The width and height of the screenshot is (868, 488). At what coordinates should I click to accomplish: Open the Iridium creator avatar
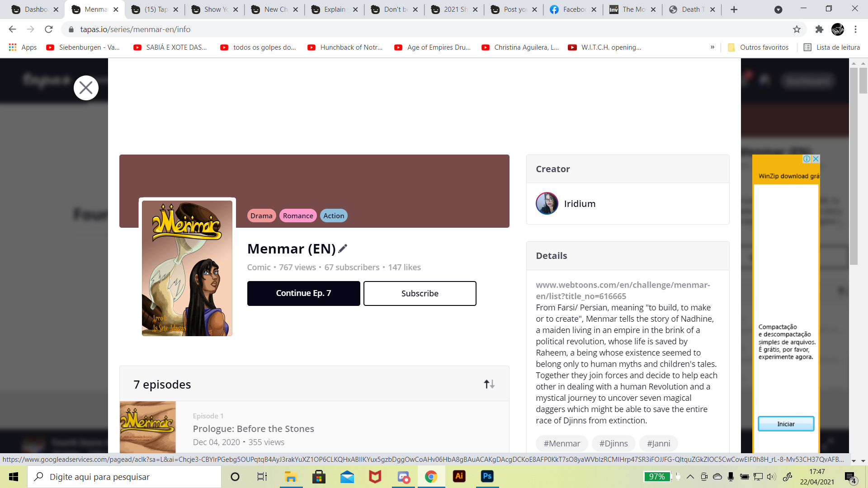click(x=547, y=203)
